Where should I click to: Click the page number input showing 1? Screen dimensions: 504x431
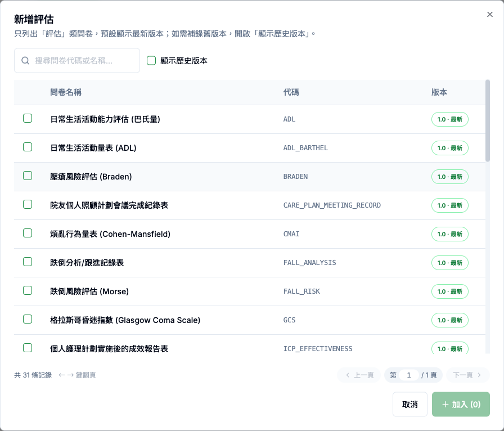tap(408, 375)
